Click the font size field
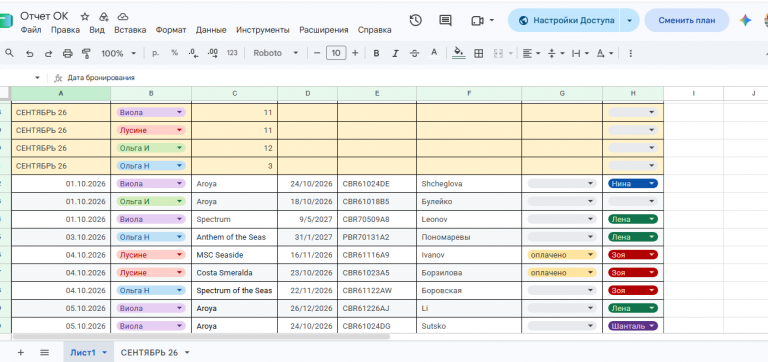The width and height of the screenshot is (768, 362). (x=336, y=53)
